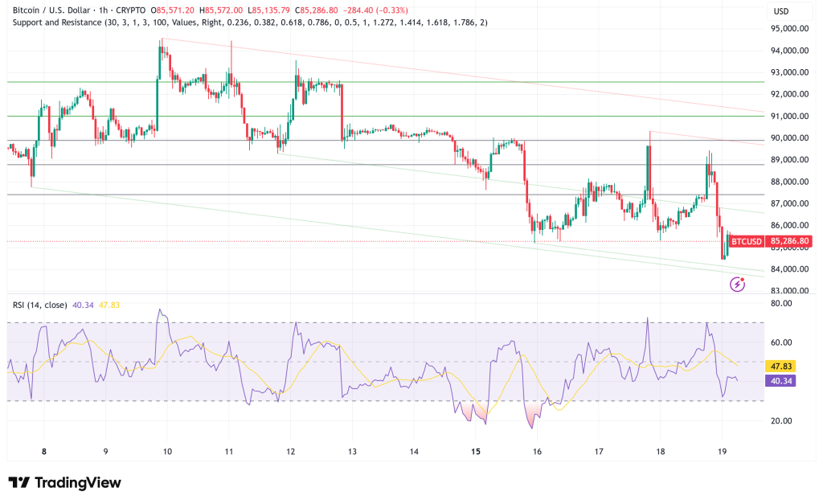Click the date 15 on the time axis
Viewport: 823px width, 504px height.
[476, 451]
